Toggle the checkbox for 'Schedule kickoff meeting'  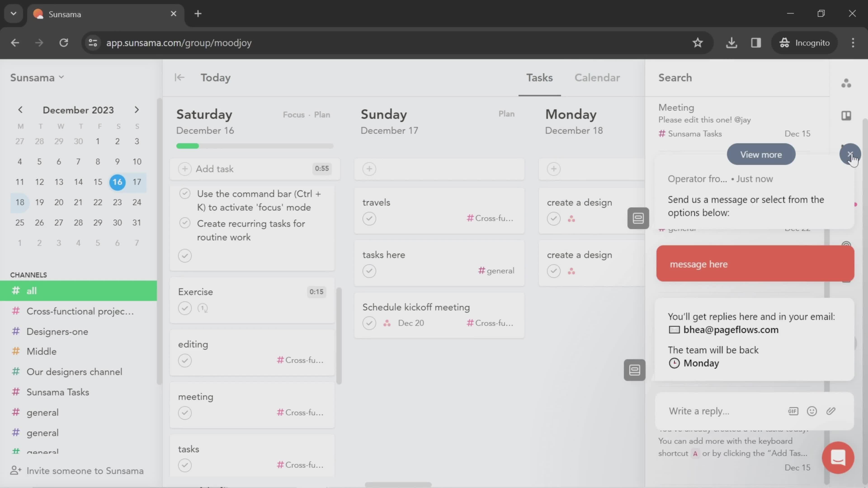click(370, 323)
